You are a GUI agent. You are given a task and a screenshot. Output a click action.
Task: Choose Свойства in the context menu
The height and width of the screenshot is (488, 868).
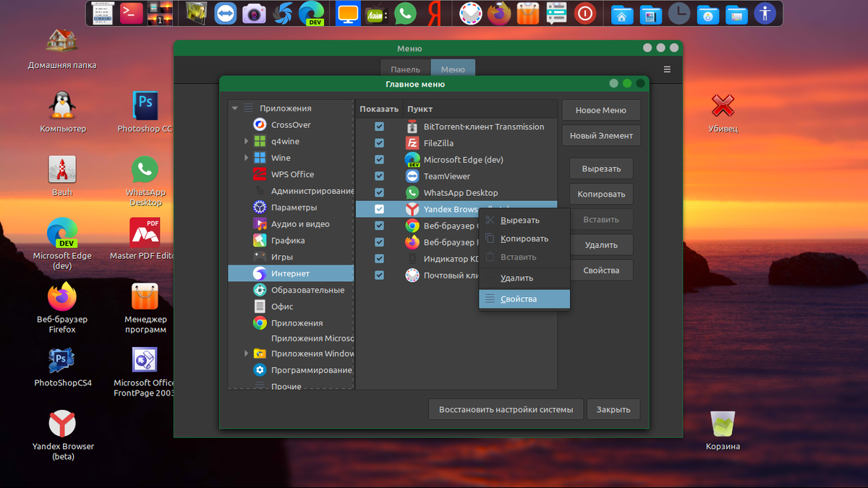(x=524, y=299)
